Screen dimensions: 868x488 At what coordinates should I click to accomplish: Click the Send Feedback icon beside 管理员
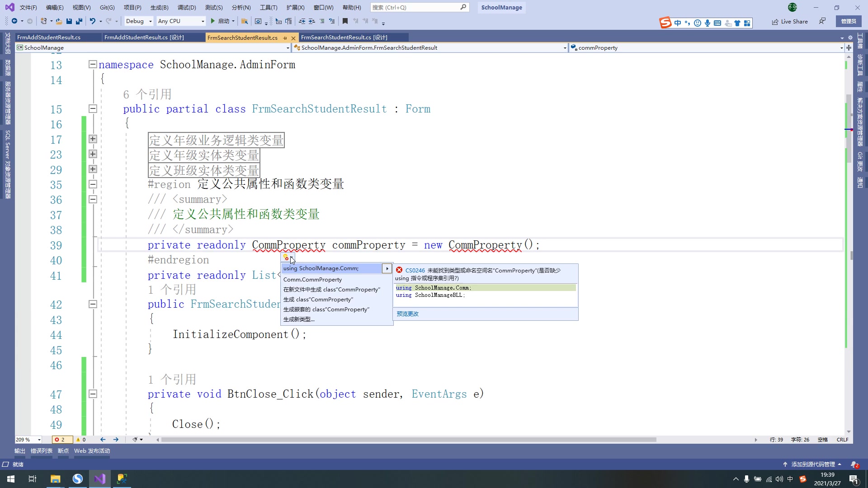(x=822, y=21)
